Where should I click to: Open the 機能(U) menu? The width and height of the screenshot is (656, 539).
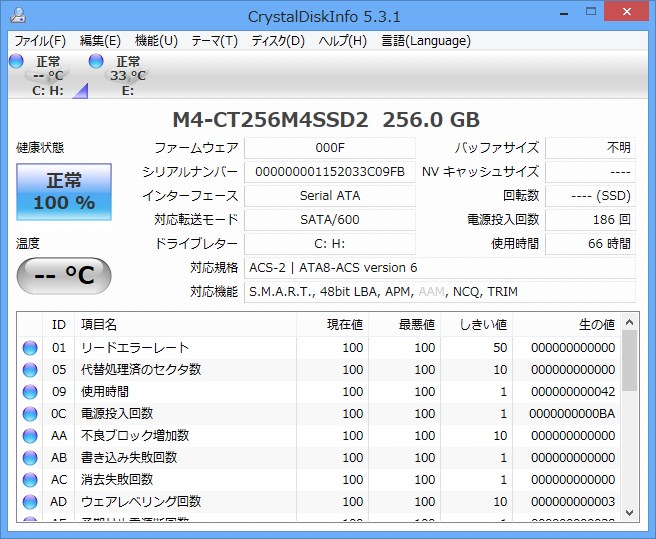tap(156, 41)
